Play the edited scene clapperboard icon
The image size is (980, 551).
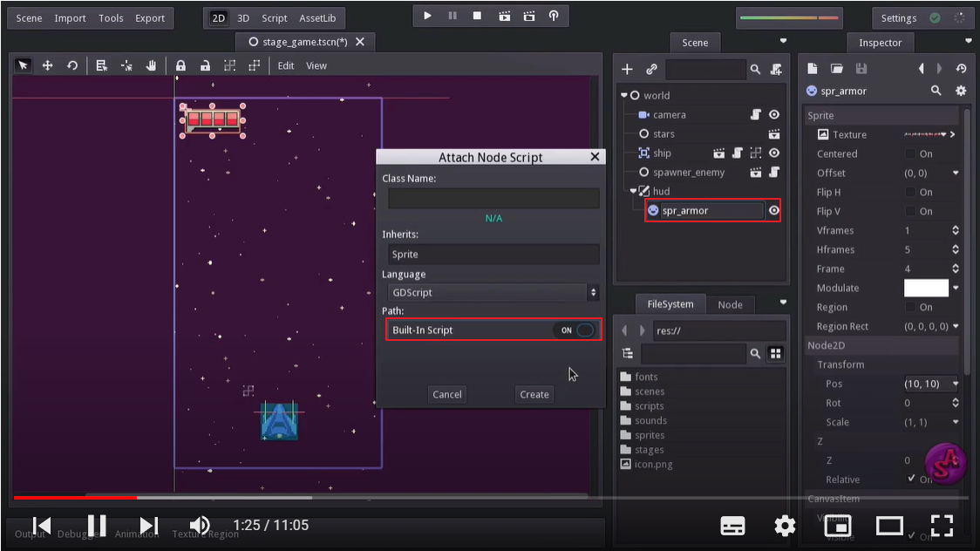click(x=504, y=16)
